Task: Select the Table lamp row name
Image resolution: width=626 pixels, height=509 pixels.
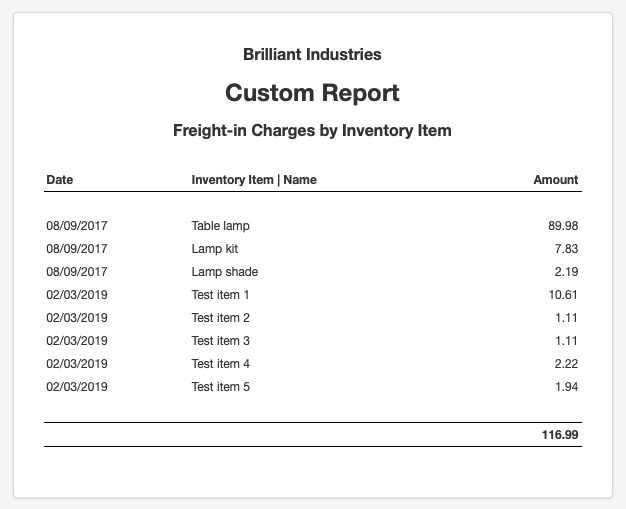Action: click(220, 226)
